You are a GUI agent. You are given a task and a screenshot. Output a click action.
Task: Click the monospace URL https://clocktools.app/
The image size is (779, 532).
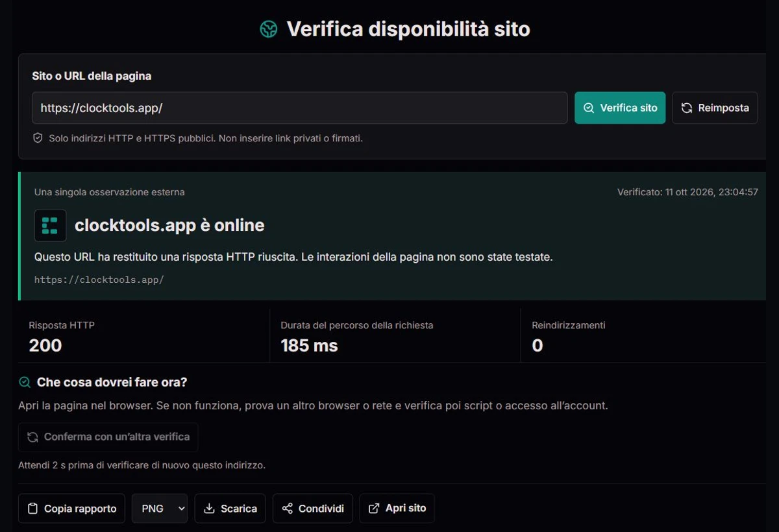[x=99, y=280]
